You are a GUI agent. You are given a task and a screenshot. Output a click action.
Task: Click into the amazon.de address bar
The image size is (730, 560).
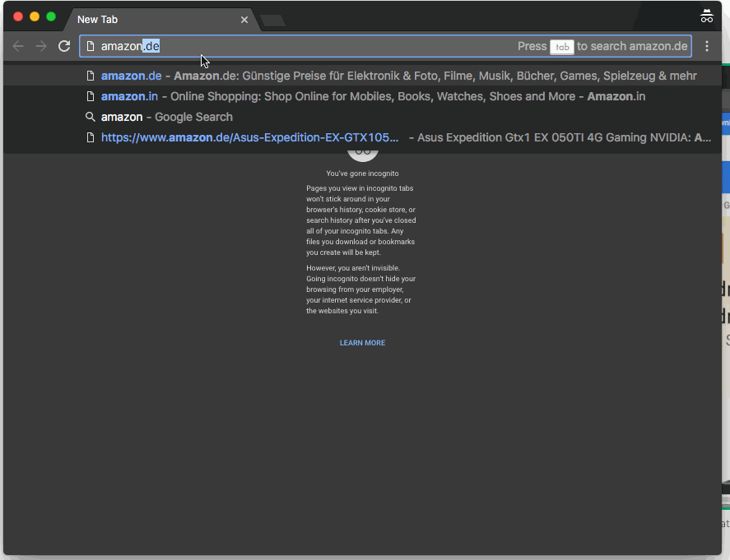pos(385,46)
